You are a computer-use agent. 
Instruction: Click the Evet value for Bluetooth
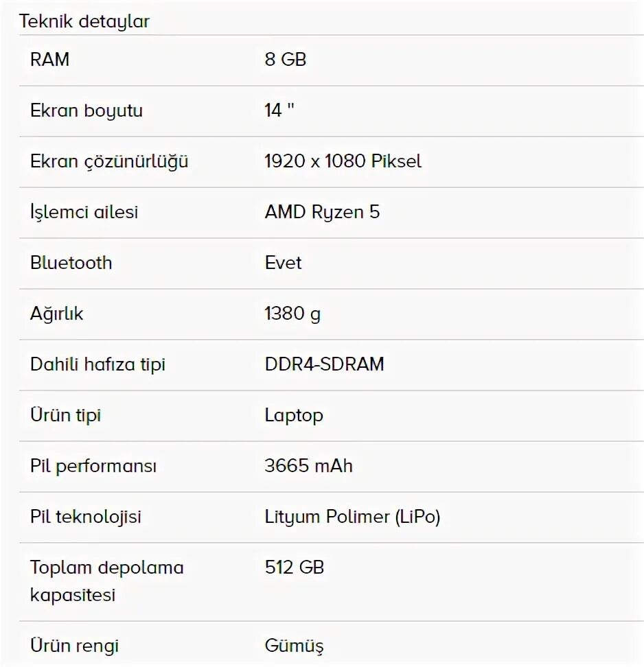[283, 263]
